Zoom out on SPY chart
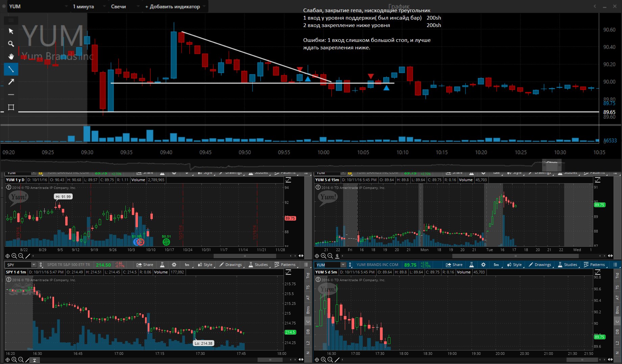Viewport: 622px width, 364px height. pos(21,360)
